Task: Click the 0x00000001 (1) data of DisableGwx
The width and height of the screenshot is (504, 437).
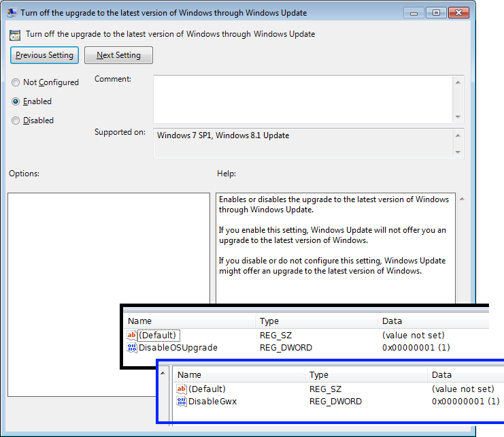Action: pyautogui.click(x=466, y=402)
